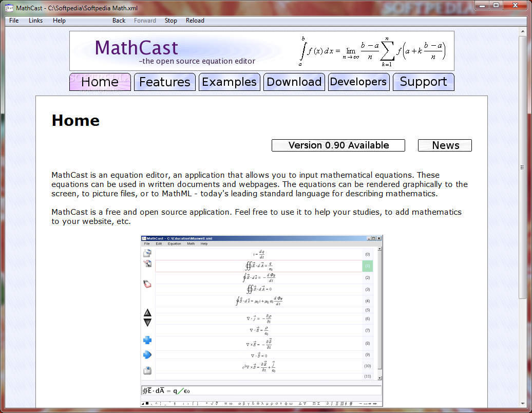Screen dimensions: 532x413
Task: Open the Developers tab
Action: (x=358, y=82)
